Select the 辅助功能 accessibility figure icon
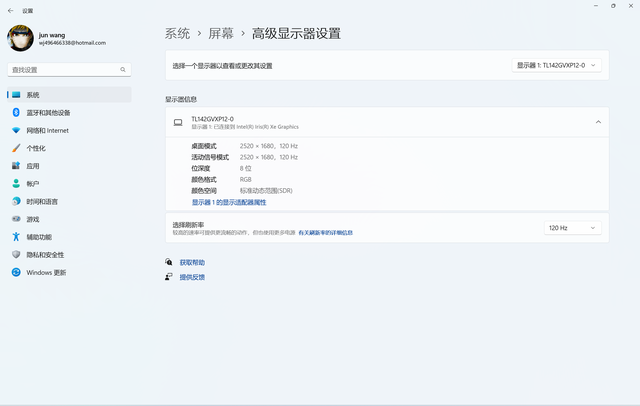 point(16,237)
